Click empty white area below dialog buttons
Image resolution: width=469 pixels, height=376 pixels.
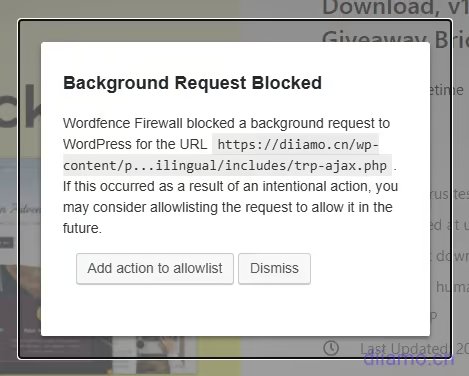(x=235, y=310)
